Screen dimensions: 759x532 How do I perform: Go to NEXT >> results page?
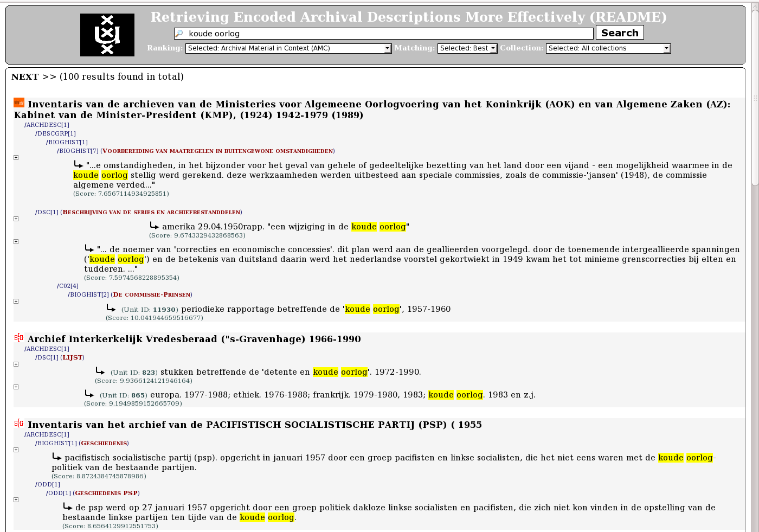34,76
